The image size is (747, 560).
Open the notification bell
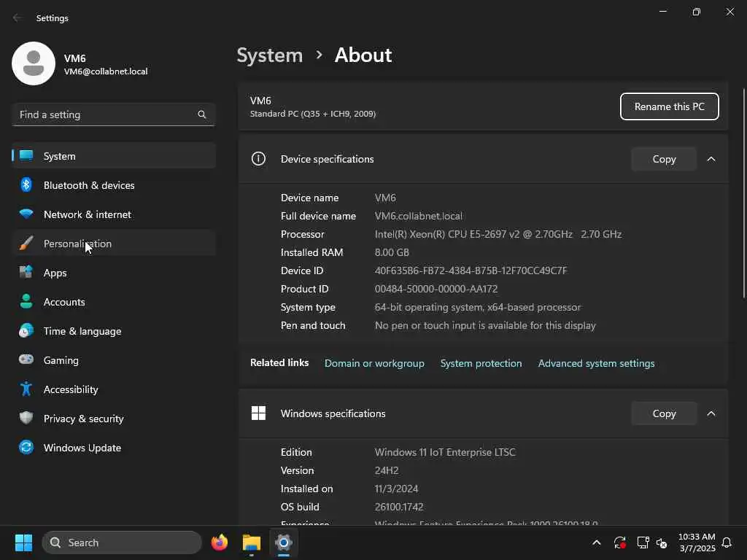pyautogui.click(x=727, y=542)
